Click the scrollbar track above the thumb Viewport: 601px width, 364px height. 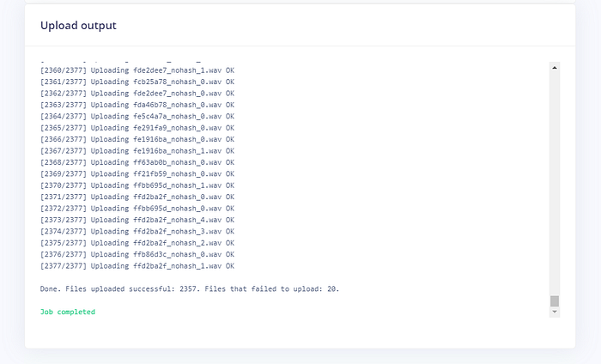(555, 184)
